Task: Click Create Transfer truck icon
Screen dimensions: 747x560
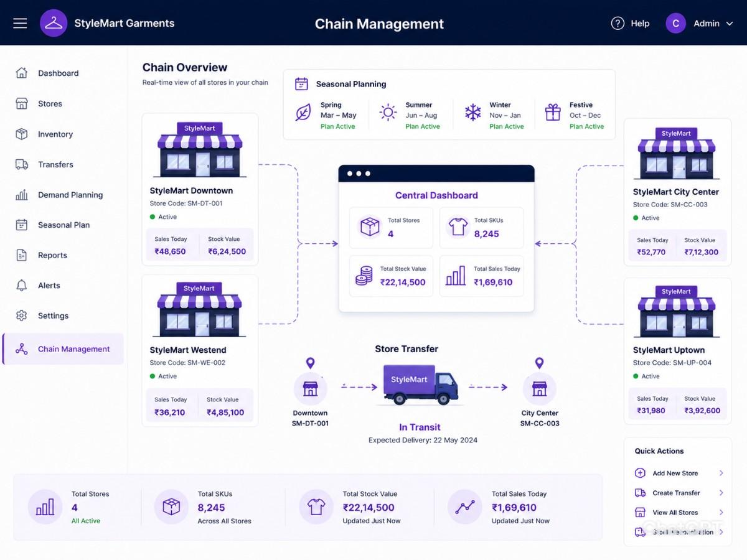Action: point(640,493)
